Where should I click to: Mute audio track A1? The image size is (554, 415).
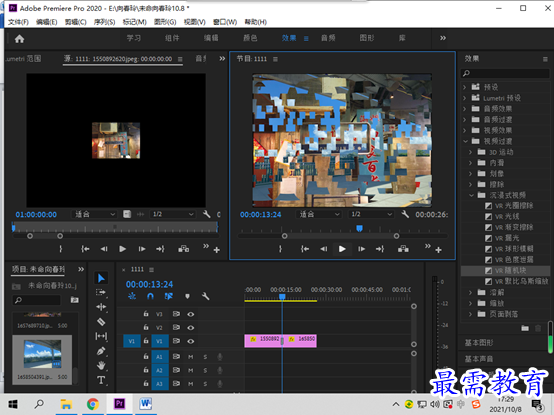coord(191,357)
